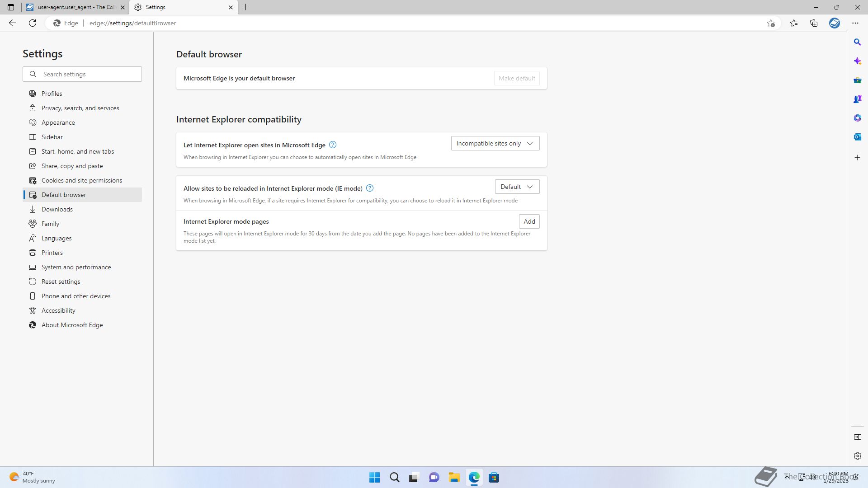The image size is (868, 488).
Task: Open Cookies and site permissions section
Action: (x=82, y=180)
